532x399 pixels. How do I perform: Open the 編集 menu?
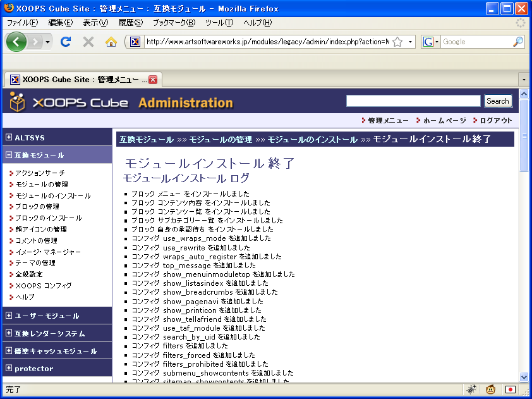click(x=61, y=23)
